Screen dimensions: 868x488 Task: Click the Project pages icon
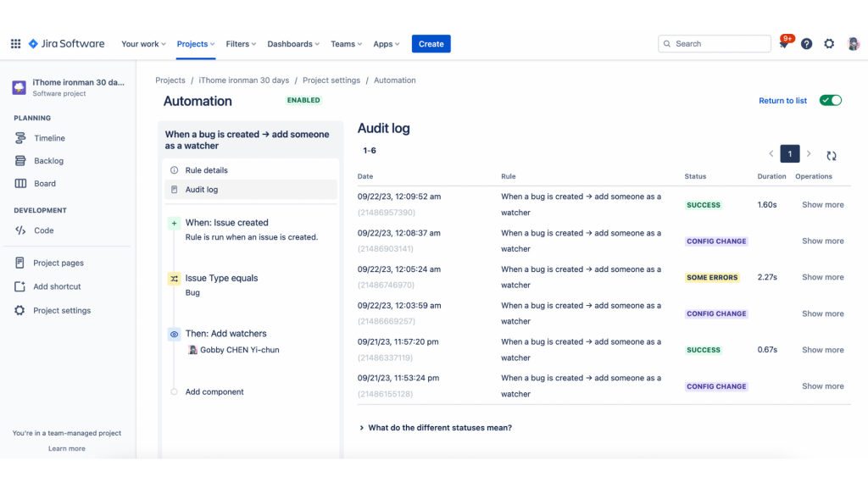click(x=20, y=263)
